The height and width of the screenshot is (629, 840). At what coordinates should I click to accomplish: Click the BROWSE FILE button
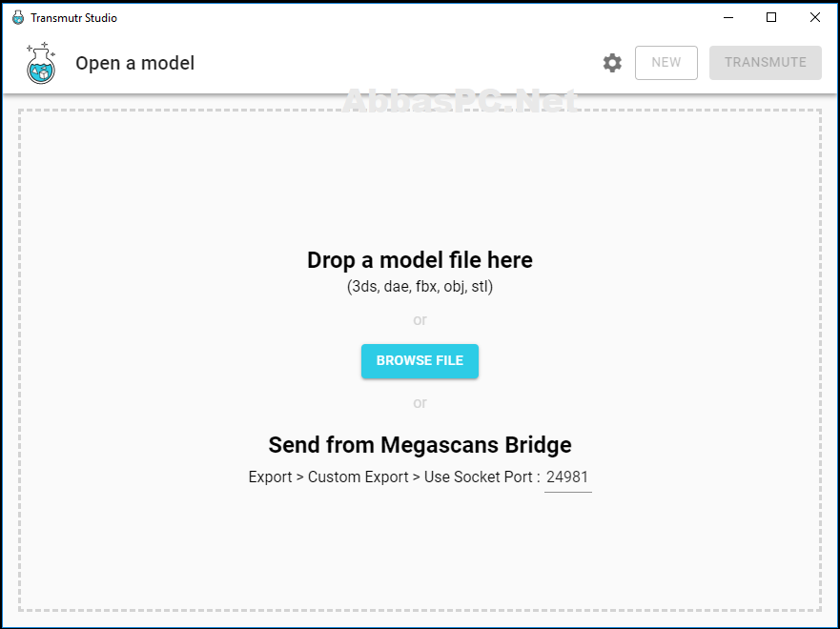(420, 361)
